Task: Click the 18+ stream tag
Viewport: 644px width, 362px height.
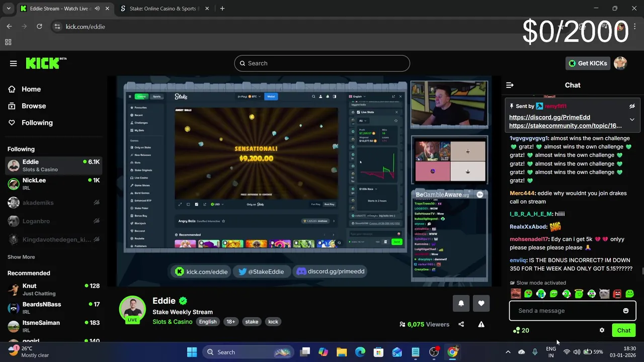Action: (231, 322)
